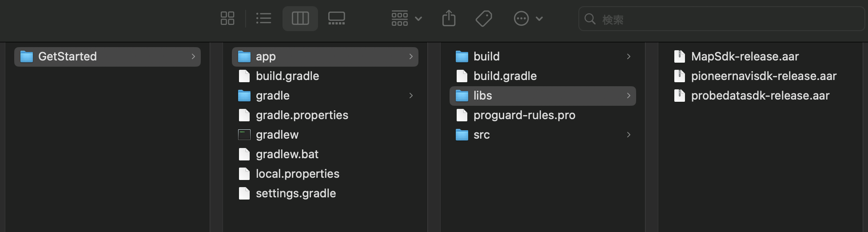This screenshot has height=232, width=868.
Task: Open the More actions ellipsis menu
Action: click(x=528, y=19)
